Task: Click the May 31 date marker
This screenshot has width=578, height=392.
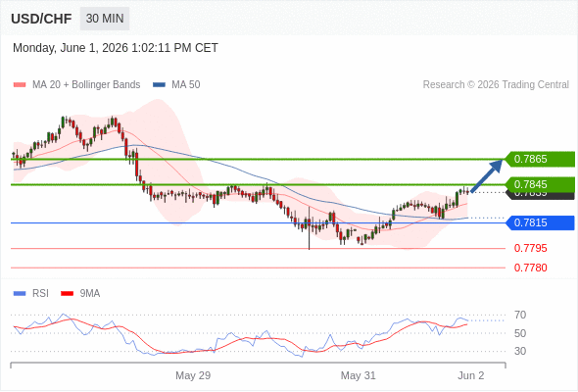Action: coord(358,375)
